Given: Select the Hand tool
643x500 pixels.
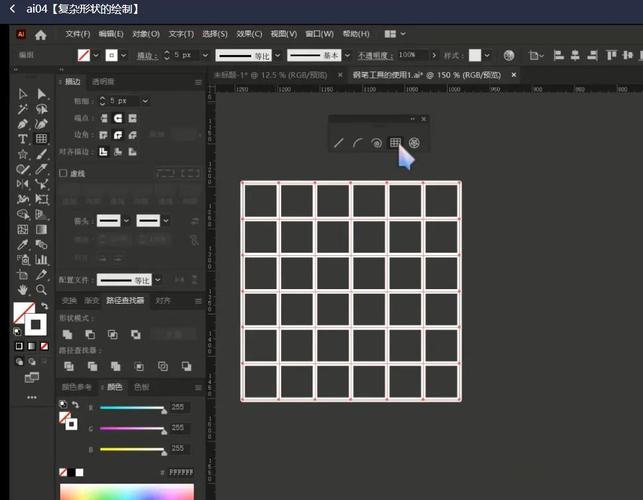Looking at the screenshot, I should [x=23, y=289].
